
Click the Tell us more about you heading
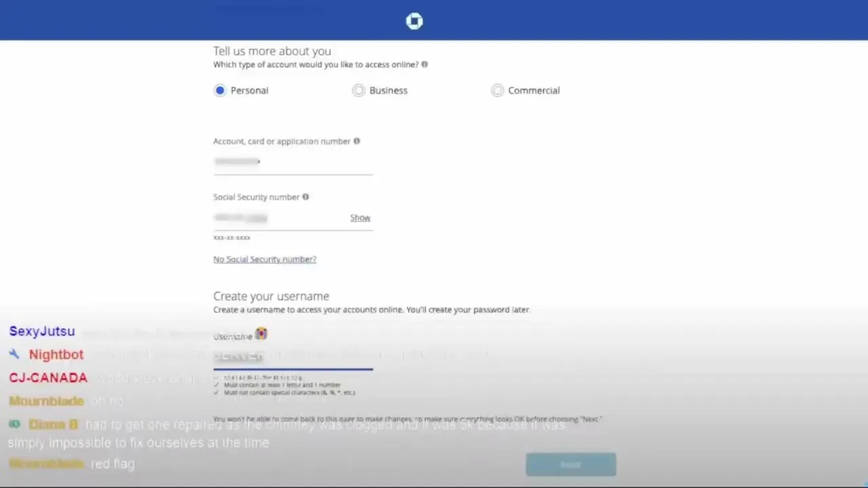[272, 51]
